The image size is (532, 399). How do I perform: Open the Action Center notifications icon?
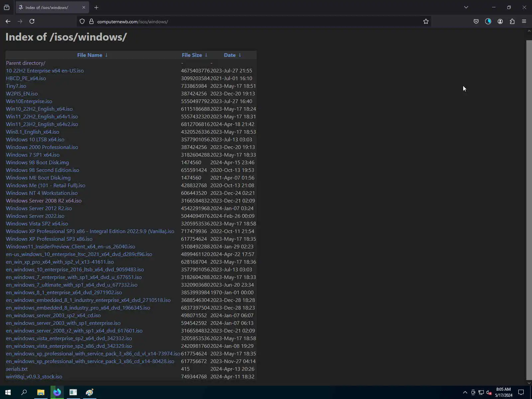521,392
